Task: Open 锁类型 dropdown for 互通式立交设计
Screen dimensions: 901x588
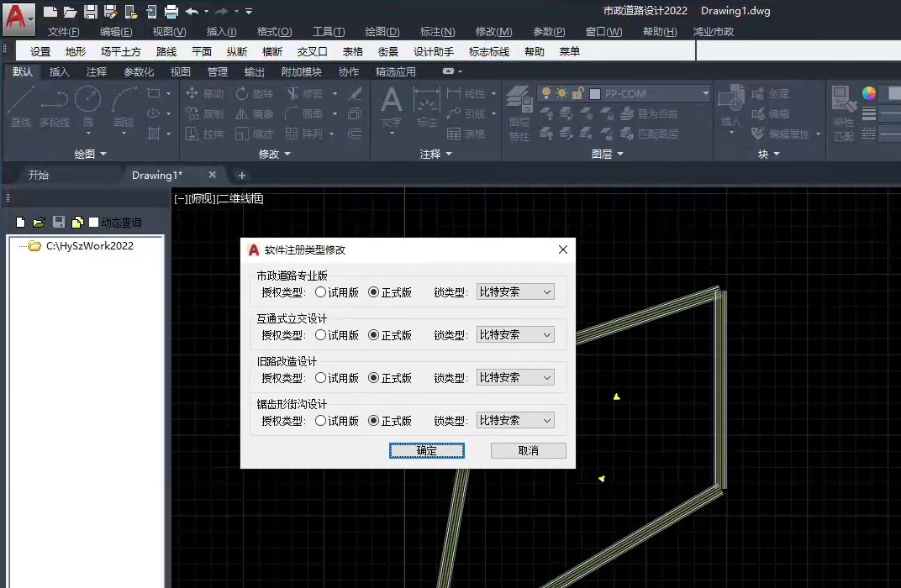Action: pos(515,335)
